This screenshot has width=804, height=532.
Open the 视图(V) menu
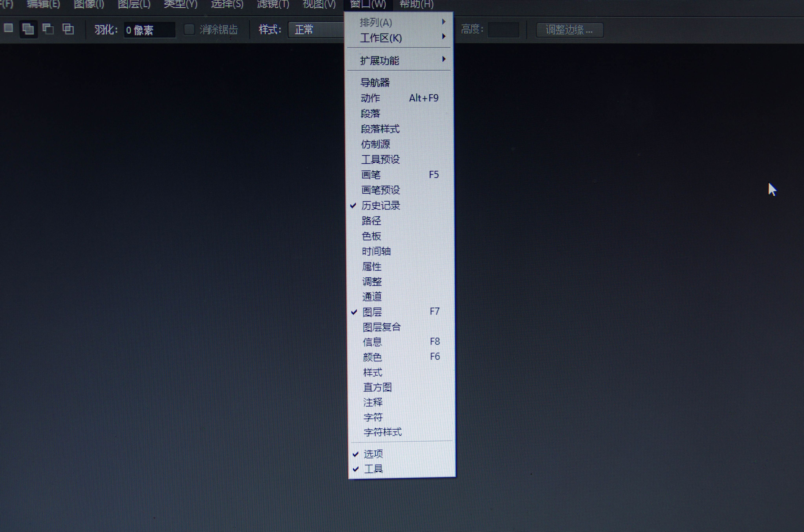(319, 4)
